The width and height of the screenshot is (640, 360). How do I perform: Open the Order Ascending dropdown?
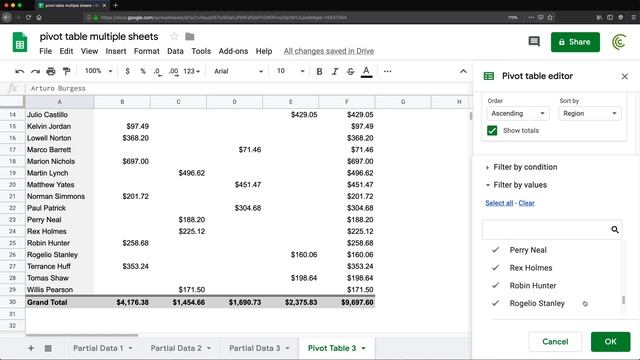(x=518, y=113)
